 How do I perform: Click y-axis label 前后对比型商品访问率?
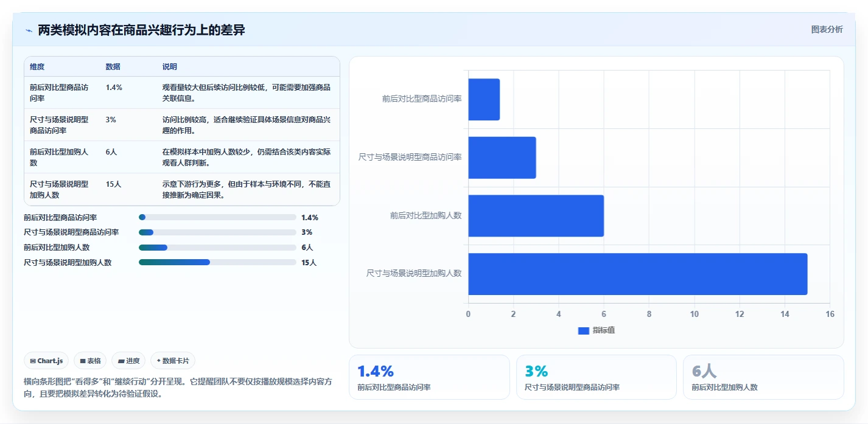(422, 99)
